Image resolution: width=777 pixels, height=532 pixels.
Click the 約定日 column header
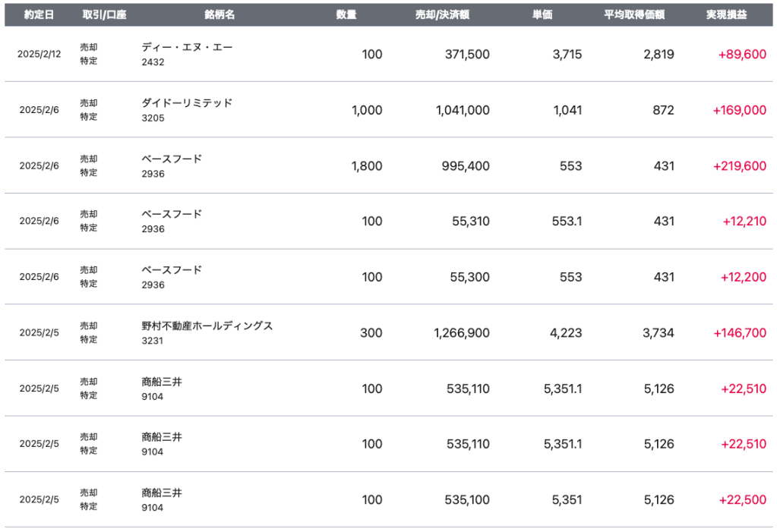39,15
